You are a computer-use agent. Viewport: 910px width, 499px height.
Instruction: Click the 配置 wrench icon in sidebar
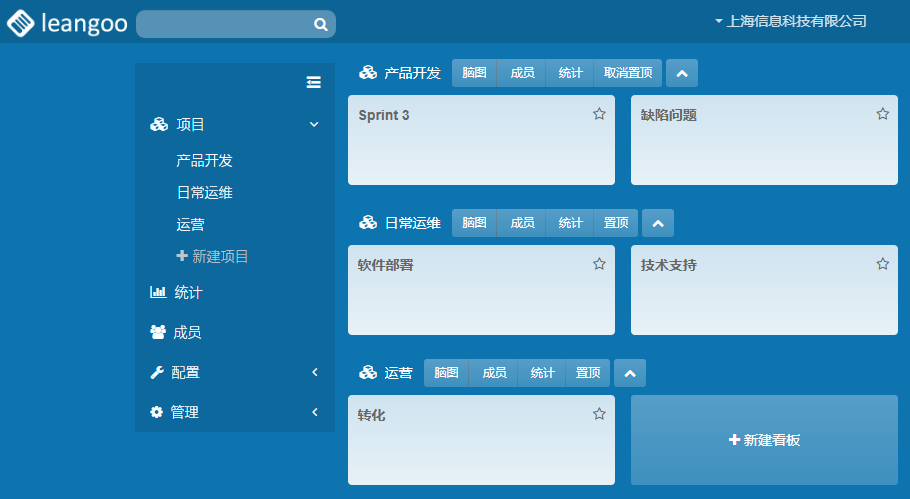pyautogui.click(x=157, y=372)
